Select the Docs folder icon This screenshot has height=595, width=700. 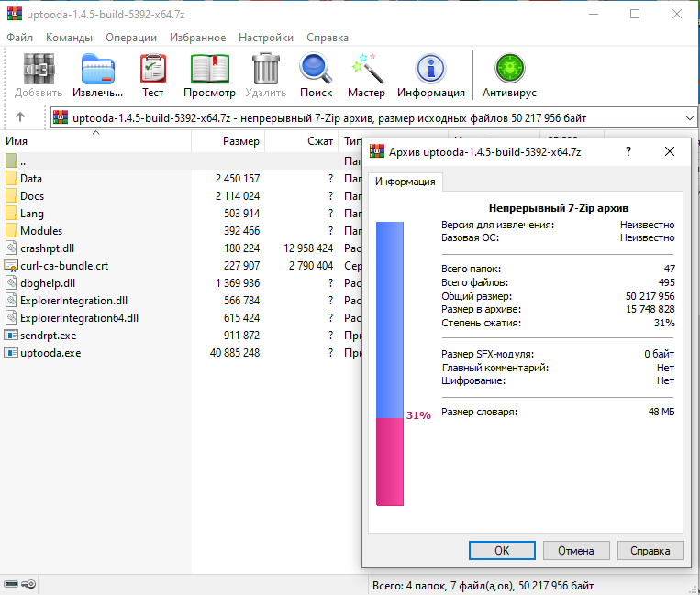coord(11,196)
